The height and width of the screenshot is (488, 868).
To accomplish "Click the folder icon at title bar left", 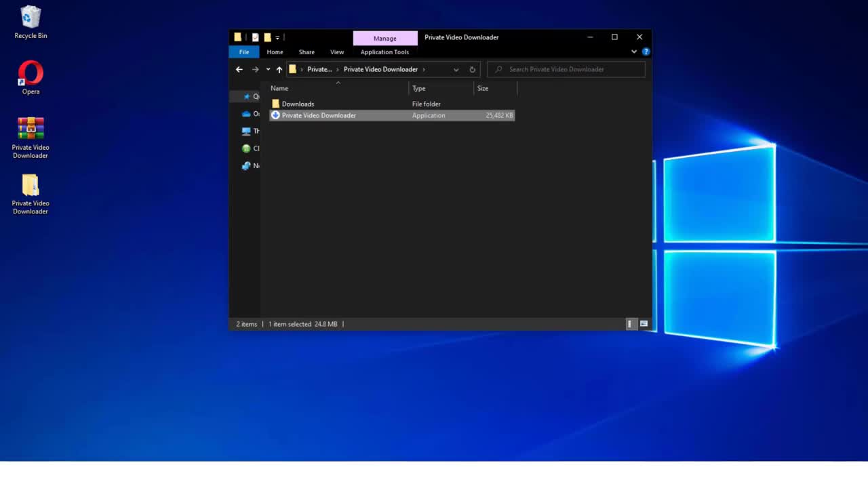I will click(237, 37).
